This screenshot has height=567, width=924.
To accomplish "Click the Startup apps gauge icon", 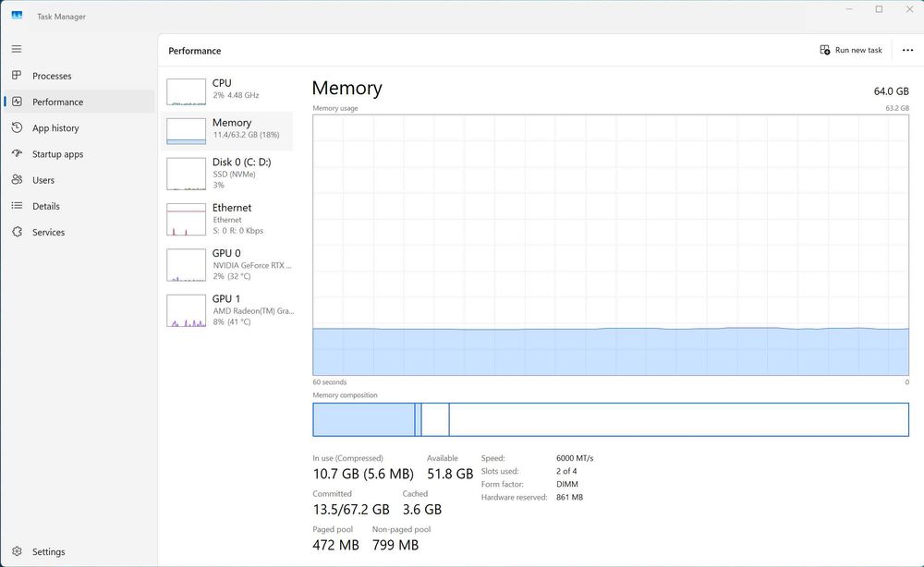I will click(17, 153).
